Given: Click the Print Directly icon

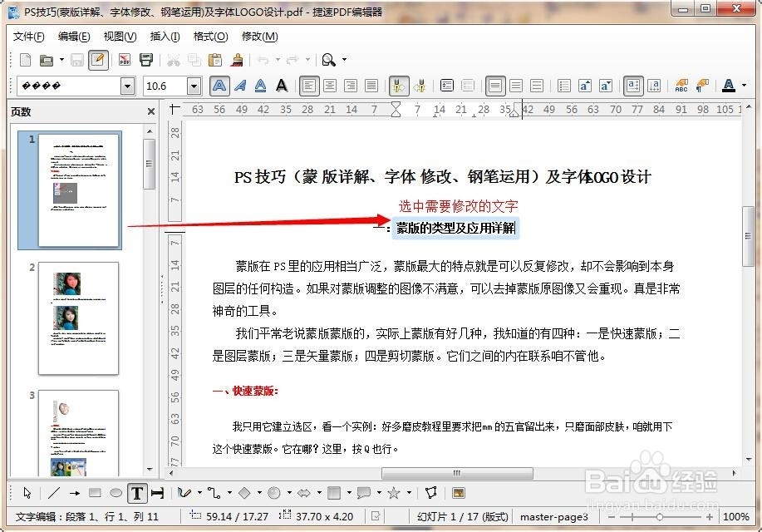Looking at the screenshot, I should (x=144, y=60).
